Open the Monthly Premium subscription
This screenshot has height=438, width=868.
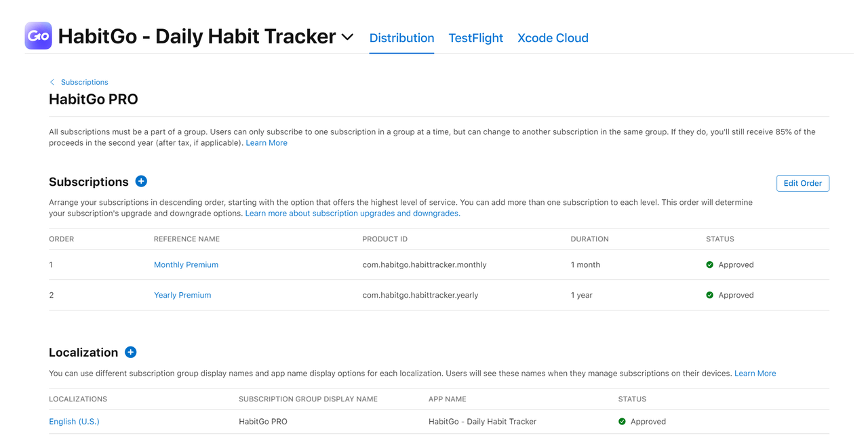coord(186,264)
